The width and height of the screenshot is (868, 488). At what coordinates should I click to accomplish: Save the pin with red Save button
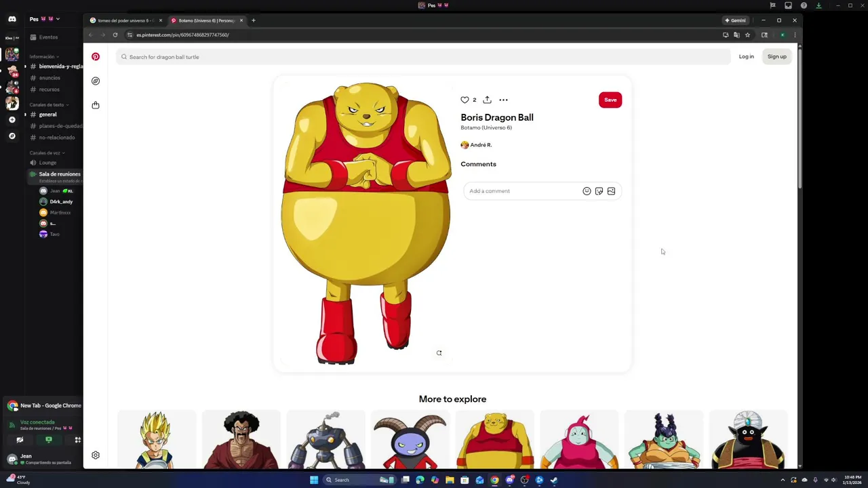(x=610, y=100)
